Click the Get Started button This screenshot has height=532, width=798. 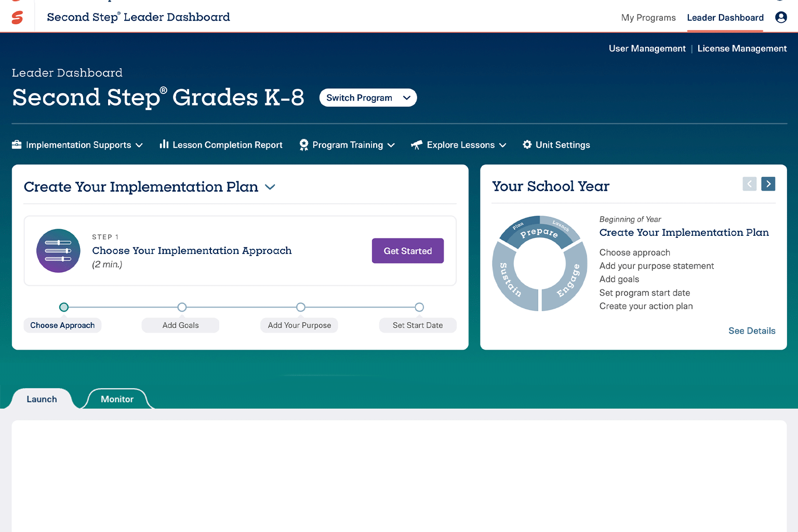(x=407, y=250)
